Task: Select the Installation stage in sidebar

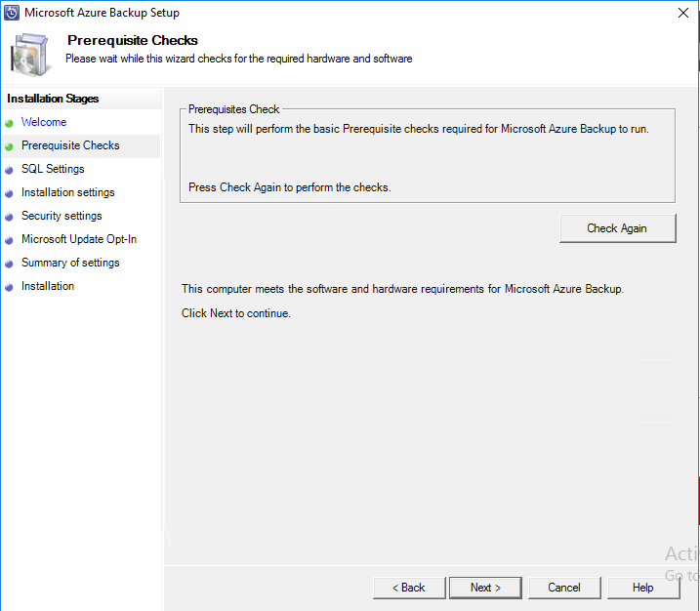Action: click(x=48, y=286)
